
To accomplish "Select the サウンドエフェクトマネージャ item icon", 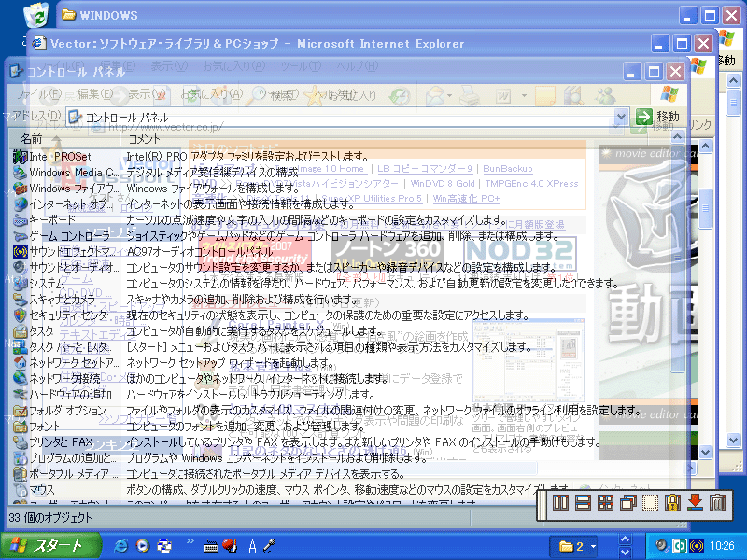I will point(20,251).
